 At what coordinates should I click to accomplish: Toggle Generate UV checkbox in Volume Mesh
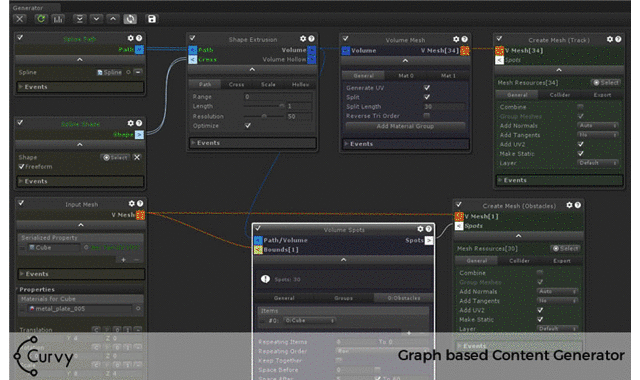pos(427,87)
